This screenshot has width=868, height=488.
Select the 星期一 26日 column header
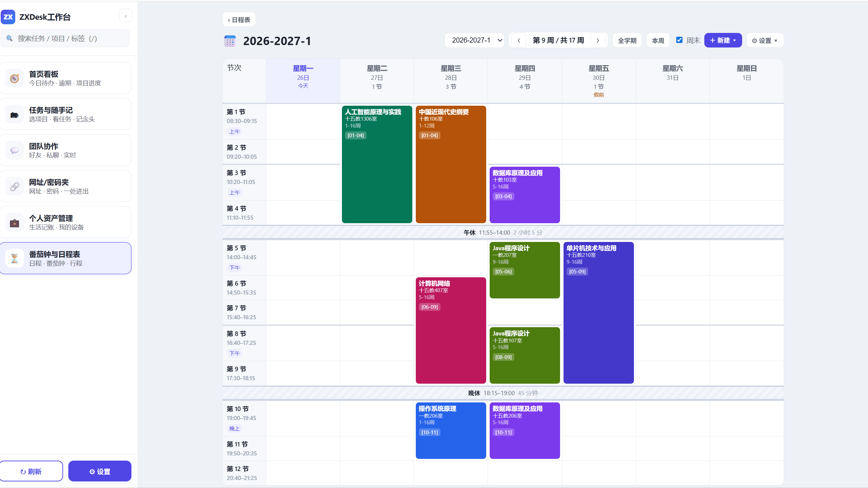pos(303,81)
